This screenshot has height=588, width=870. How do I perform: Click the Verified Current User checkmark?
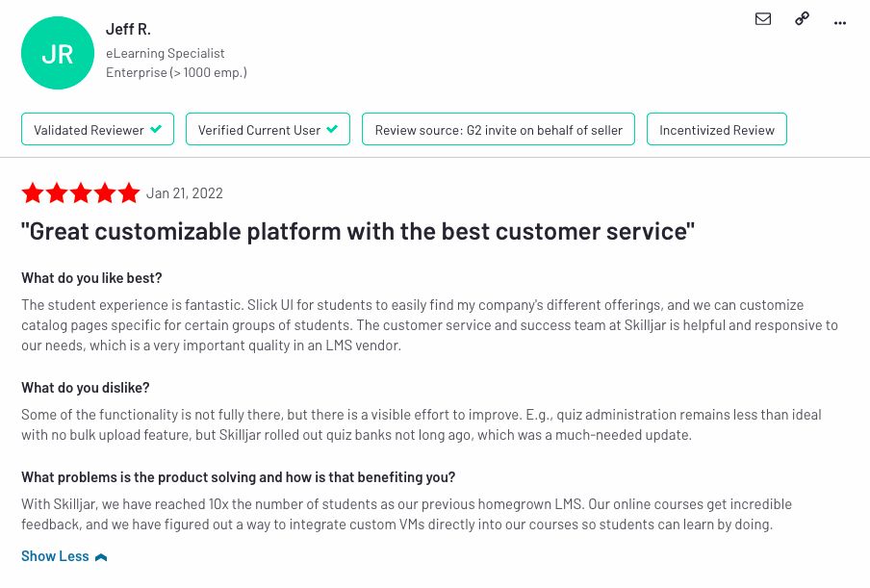[332, 129]
